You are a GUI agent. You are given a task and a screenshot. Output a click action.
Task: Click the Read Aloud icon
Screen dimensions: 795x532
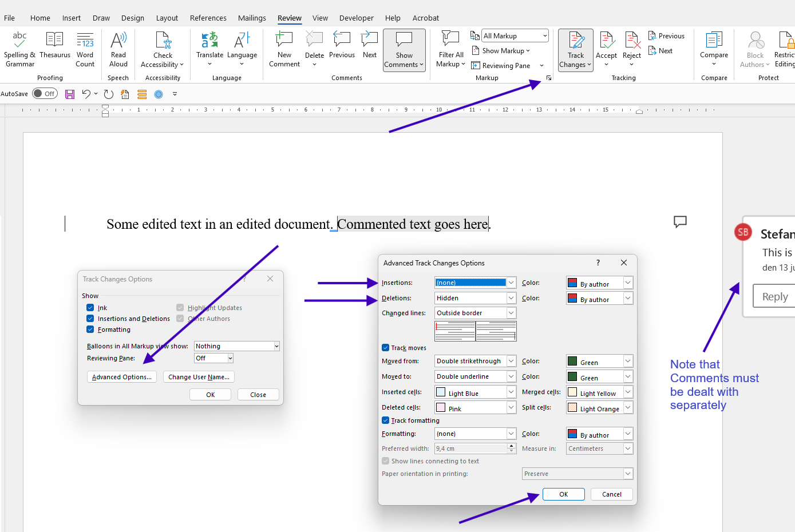(x=118, y=40)
